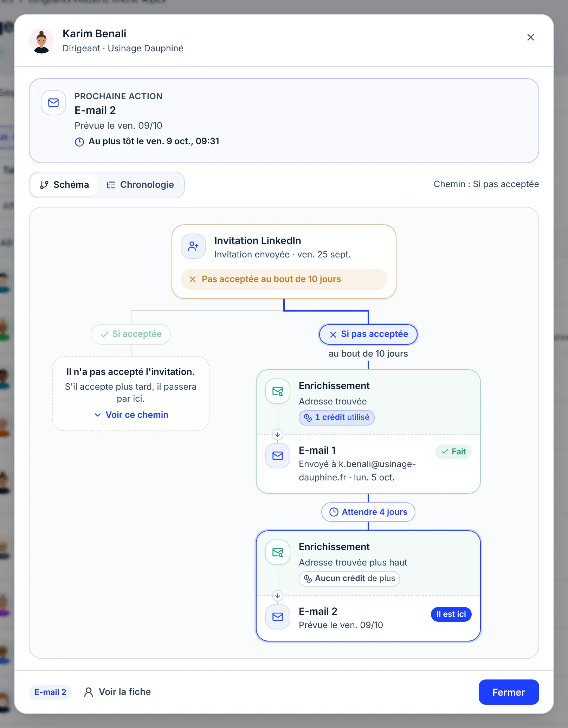Click the second Enrichissement mail-search icon

coord(278,552)
